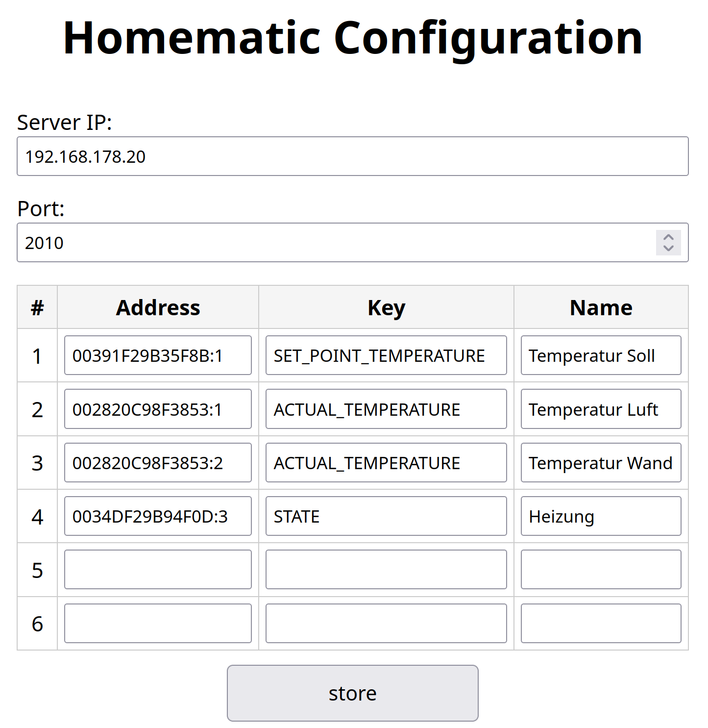This screenshot has width=708, height=728.
Task: Click the ACTUAL_TEMPERATURE key in row 3
Action: click(x=386, y=462)
